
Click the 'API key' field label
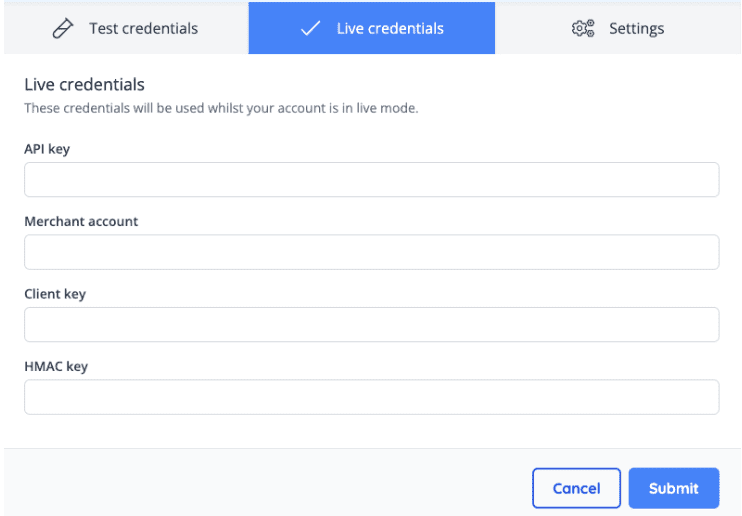click(x=47, y=149)
